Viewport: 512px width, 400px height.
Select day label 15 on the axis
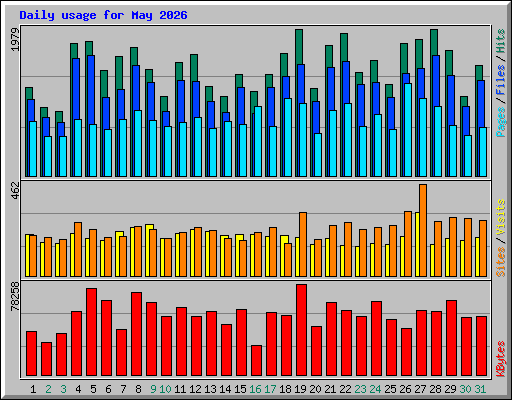(x=240, y=389)
